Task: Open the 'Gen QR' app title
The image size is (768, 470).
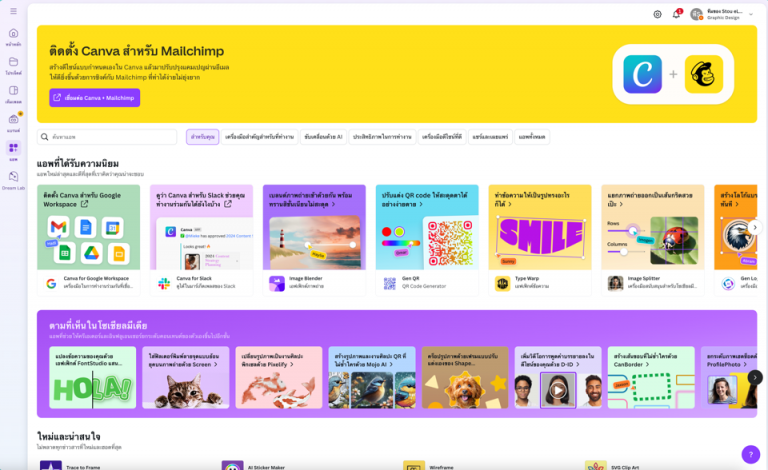Action: [410, 278]
